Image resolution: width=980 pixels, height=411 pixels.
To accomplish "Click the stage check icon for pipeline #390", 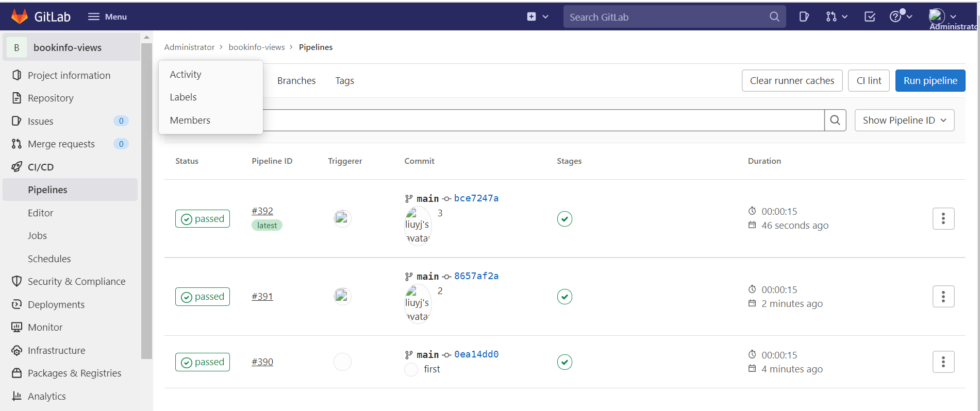I will coord(564,362).
